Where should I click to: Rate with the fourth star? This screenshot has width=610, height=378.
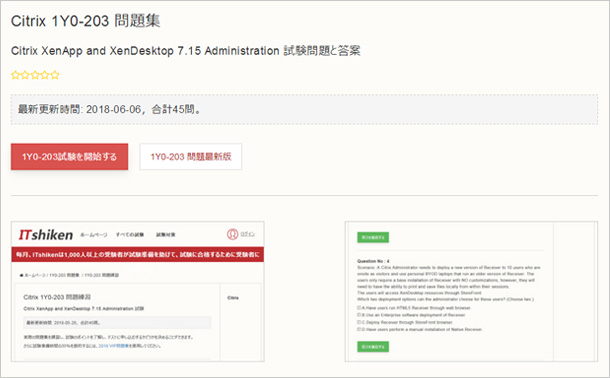[x=45, y=75]
